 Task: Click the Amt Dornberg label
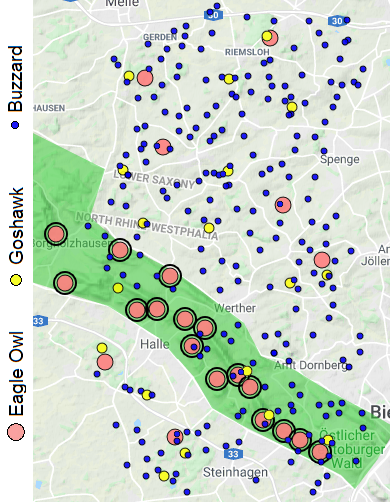tap(311, 365)
